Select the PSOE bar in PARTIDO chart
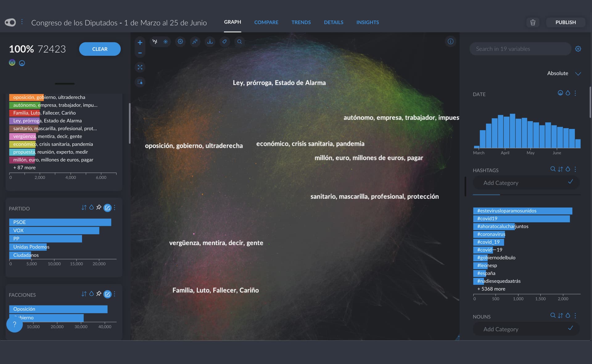The width and height of the screenshot is (592, 364). pyautogui.click(x=60, y=222)
